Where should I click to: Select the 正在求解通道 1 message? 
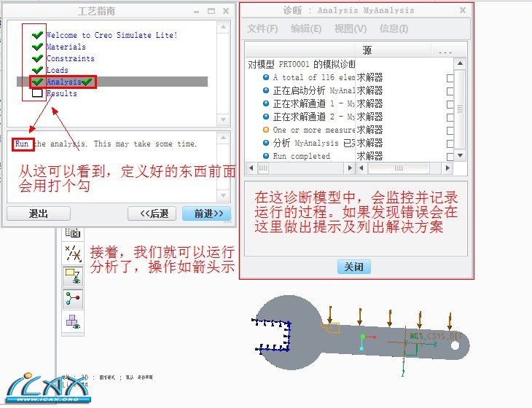(x=314, y=103)
